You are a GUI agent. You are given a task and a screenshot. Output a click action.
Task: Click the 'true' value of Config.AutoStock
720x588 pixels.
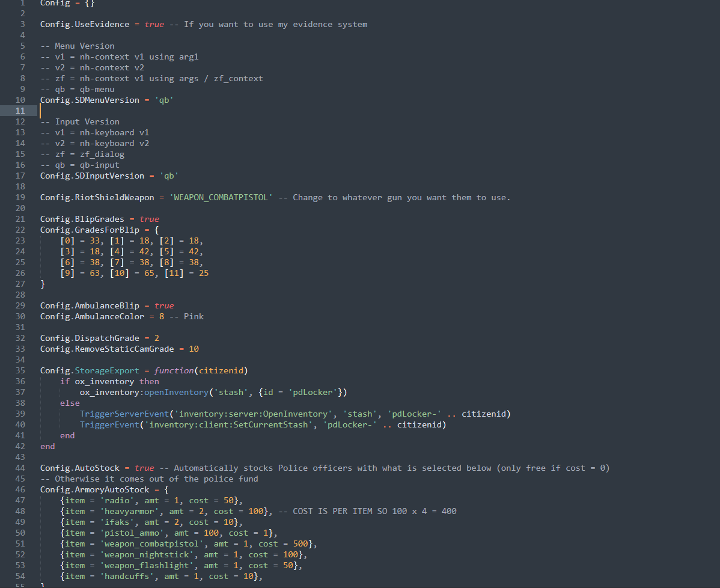tap(144, 468)
